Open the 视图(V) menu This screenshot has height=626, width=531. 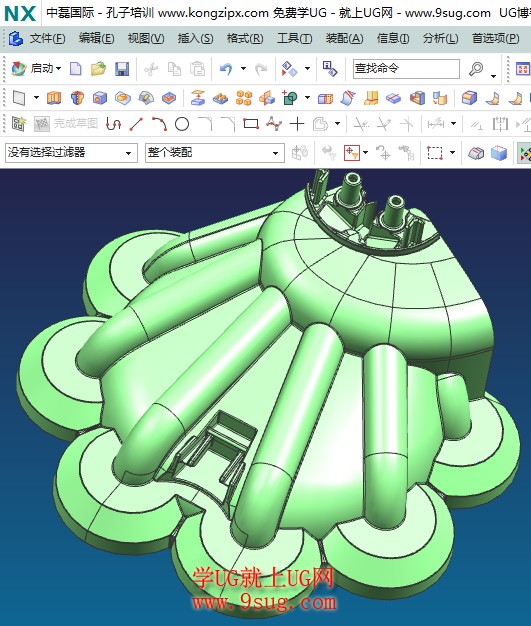pyautogui.click(x=146, y=38)
